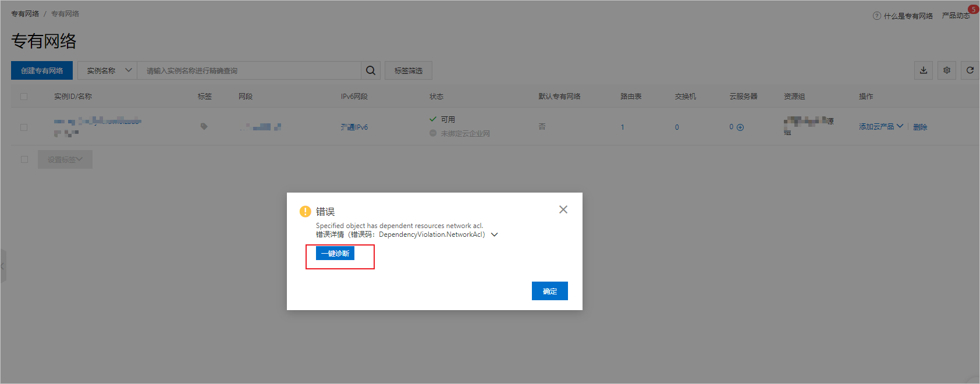The height and width of the screenshot is (384, 980).
Task: Click the question mark help icon
Action: click(x=877, y=16)
